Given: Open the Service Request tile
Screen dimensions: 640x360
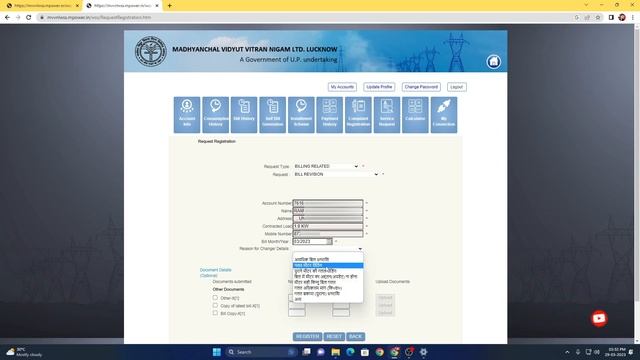Looking at the screenshot, I should [x=387, y=115].
